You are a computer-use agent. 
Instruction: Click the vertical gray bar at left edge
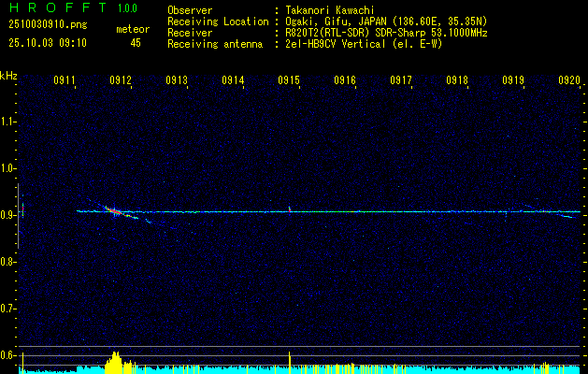pyautogui.click(x=18, y=216)
